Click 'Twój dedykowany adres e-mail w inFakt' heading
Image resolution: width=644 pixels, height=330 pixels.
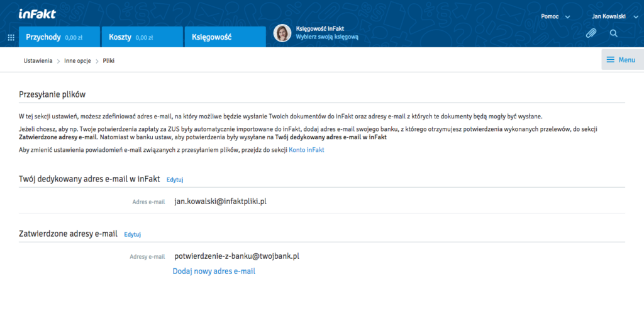[x=89, y=179]
